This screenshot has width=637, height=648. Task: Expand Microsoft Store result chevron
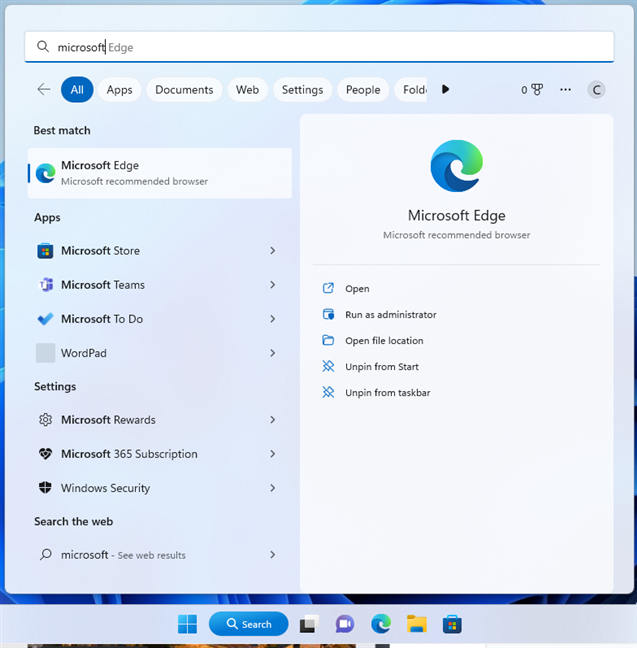[x=272, y=251]
